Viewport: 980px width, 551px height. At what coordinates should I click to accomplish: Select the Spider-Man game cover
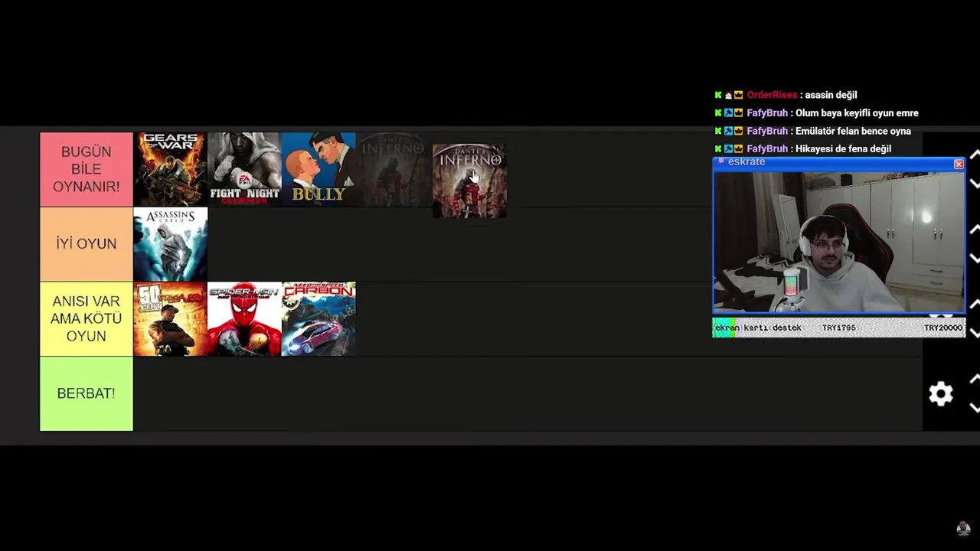244,319
